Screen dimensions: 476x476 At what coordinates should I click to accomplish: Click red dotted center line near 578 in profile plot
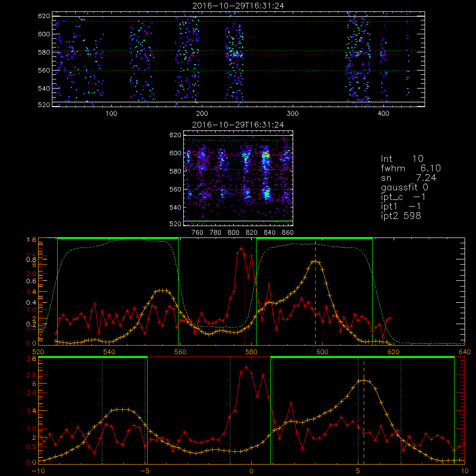click(x=244, y=291)
